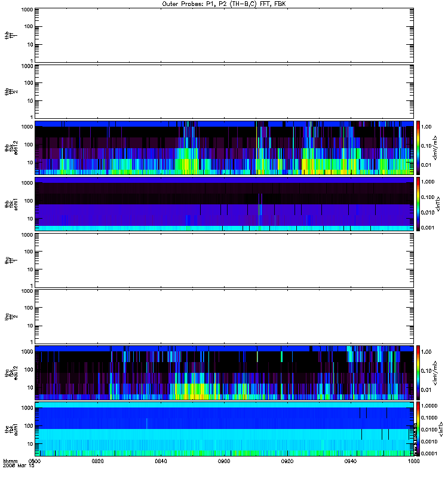The image size is (448, 478).
Task: Click the 'thc fbk edc12' y-axis title
Action: pos(11,372)
